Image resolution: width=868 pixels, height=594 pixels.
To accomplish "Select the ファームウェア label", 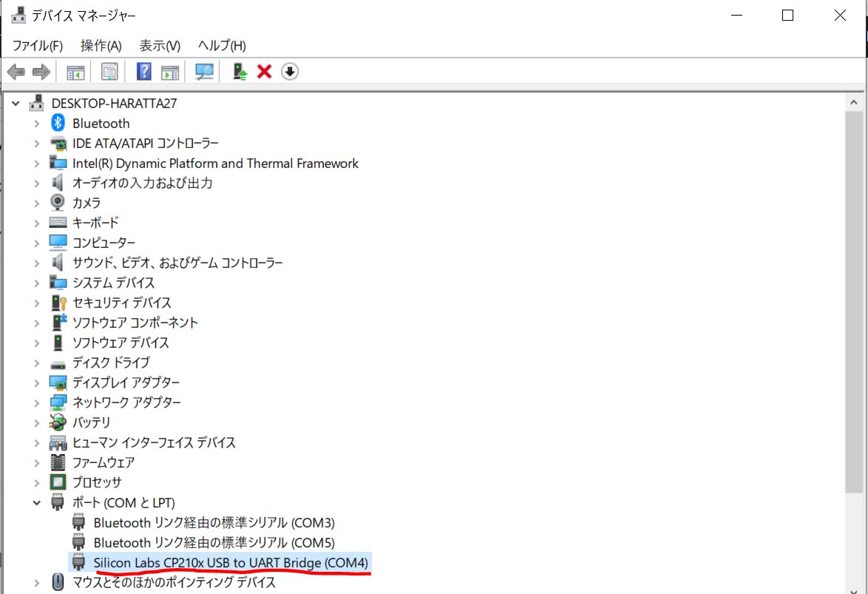I will click(x=104, y=462).
